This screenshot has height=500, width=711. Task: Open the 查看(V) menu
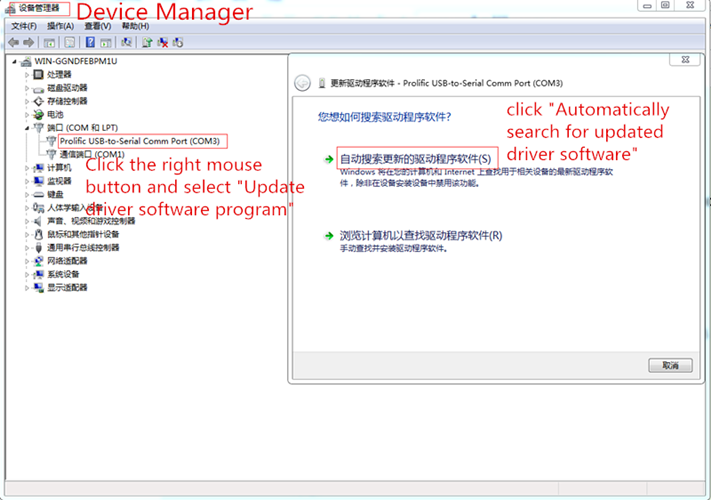pyautogui.click(x=98, y=25)
